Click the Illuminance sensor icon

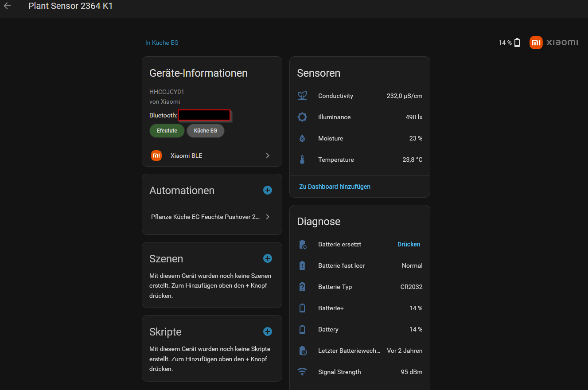[302, 117]
